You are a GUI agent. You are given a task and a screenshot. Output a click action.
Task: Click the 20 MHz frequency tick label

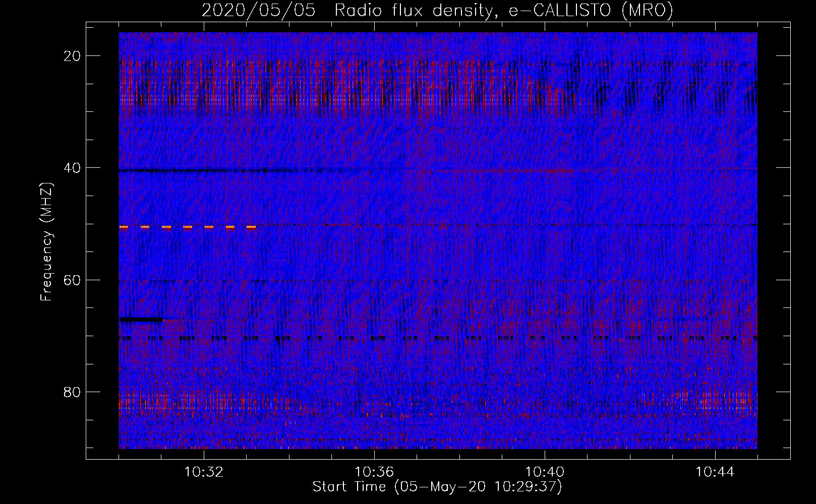tap(72, 56)
